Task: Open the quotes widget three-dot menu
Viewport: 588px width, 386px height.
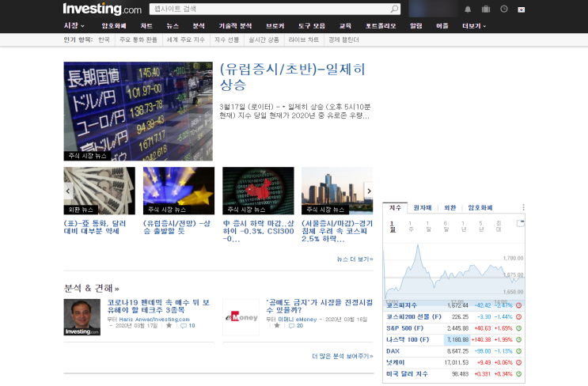Action: 523,207
